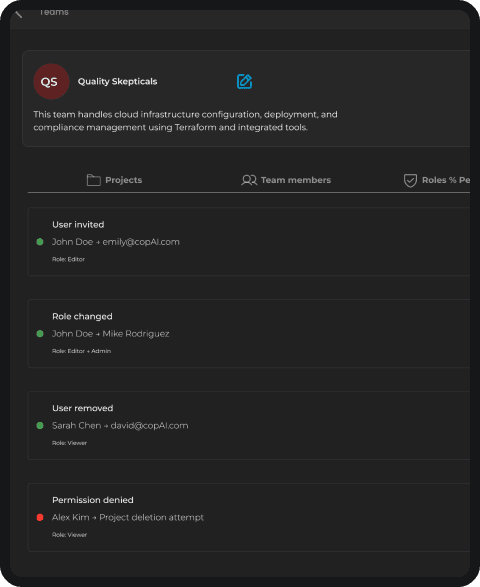Viewport: 480px width, 587px height.
Task: Open the Teams breadcrumb
Action: click(x=54, y=12)
